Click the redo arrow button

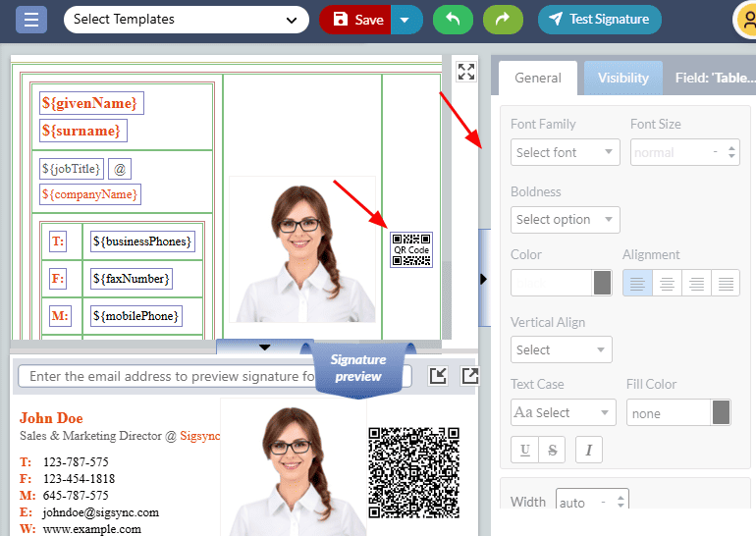point(503,20)
